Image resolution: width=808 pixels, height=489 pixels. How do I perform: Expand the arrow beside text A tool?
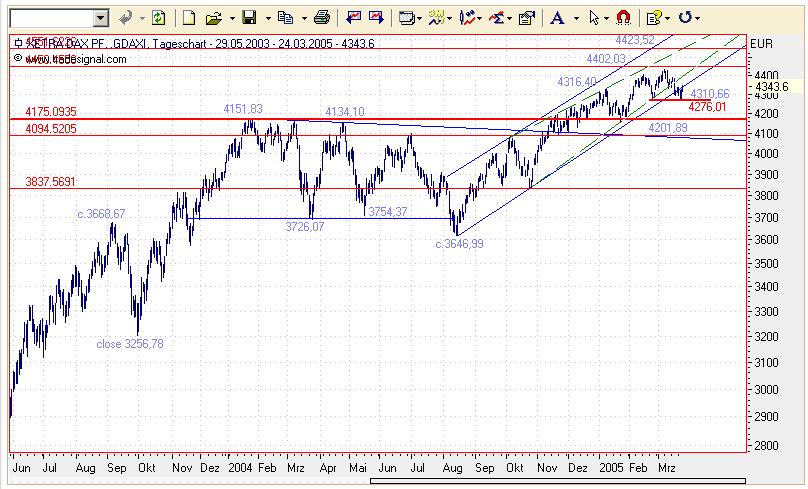pos(576,19)
